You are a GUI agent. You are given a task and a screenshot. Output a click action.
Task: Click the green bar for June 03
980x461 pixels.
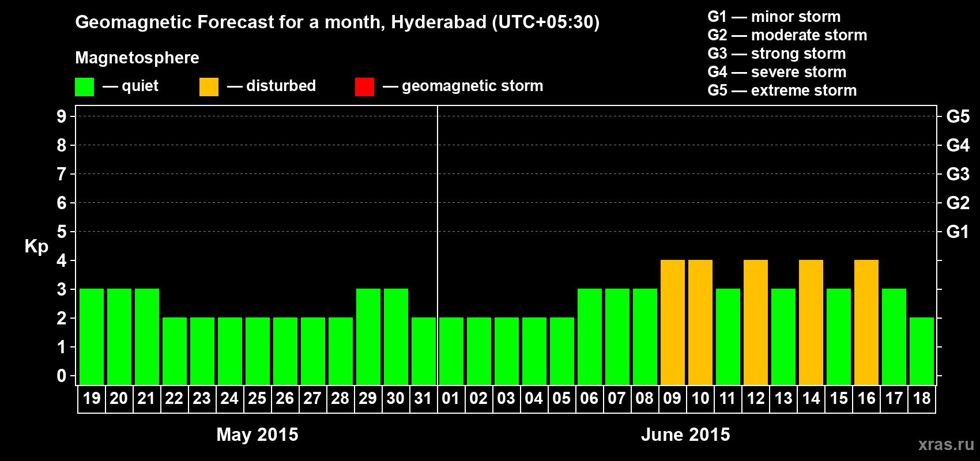pos(507,351)
